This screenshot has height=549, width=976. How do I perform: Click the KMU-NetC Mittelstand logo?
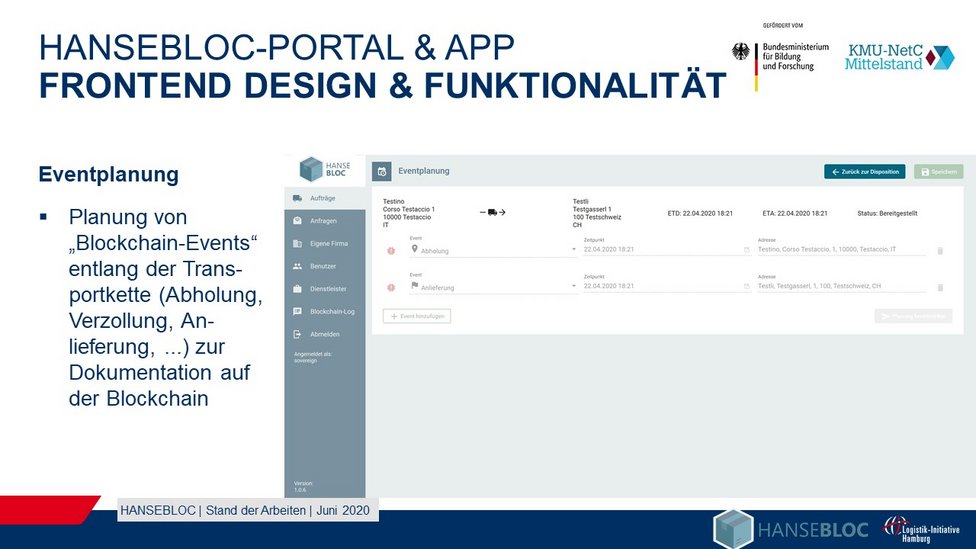899,57
